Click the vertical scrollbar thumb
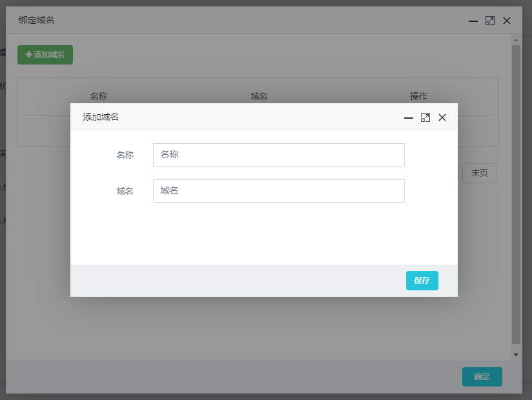The width and height of the screenshot is (532, 400). [x=515, y=194]
